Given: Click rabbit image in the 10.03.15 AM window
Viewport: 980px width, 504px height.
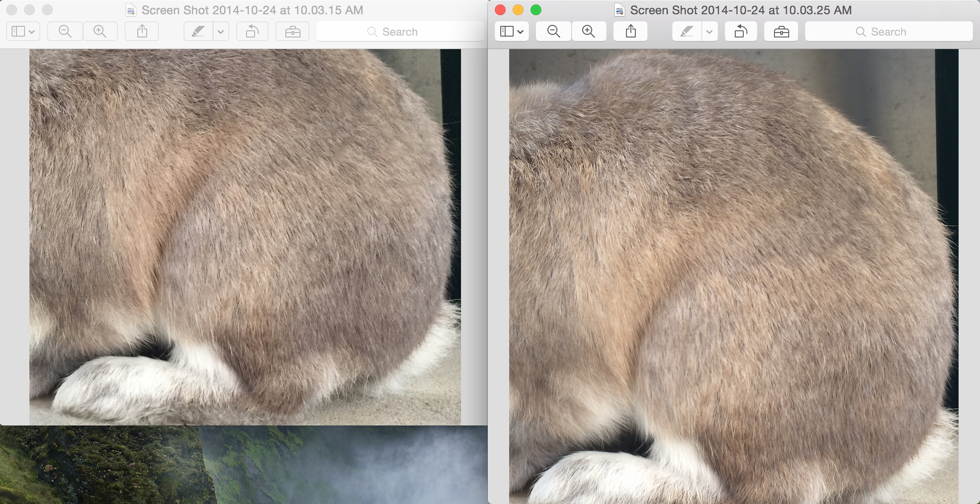Looking at the screenshot, I should point(245,237).
